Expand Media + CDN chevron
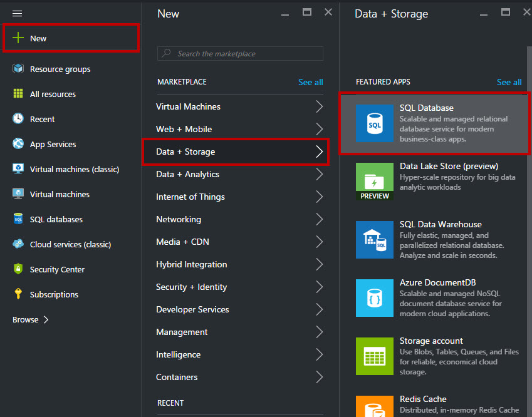 click(x=320, y=242)
